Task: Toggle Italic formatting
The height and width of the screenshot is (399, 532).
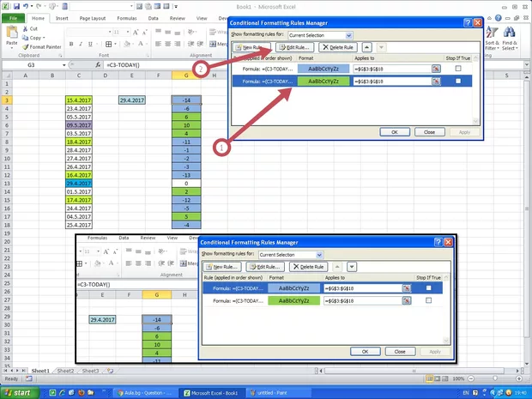Action: tap(81, 44)
